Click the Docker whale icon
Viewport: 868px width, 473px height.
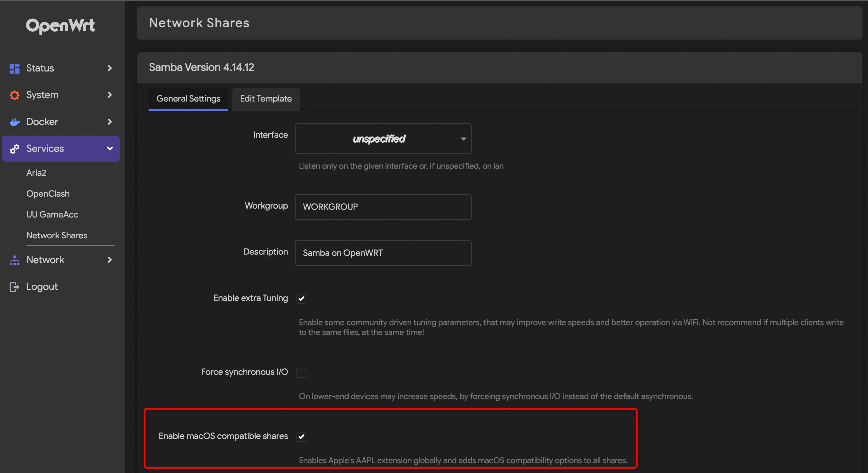(x=14, y=122)
